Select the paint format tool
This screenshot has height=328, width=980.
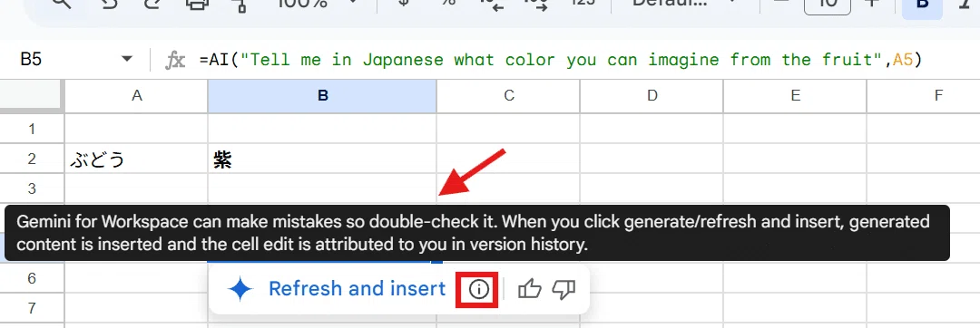(240, 5)
